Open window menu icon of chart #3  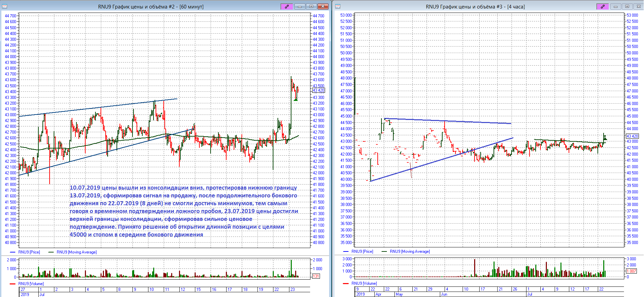point(338,6)
